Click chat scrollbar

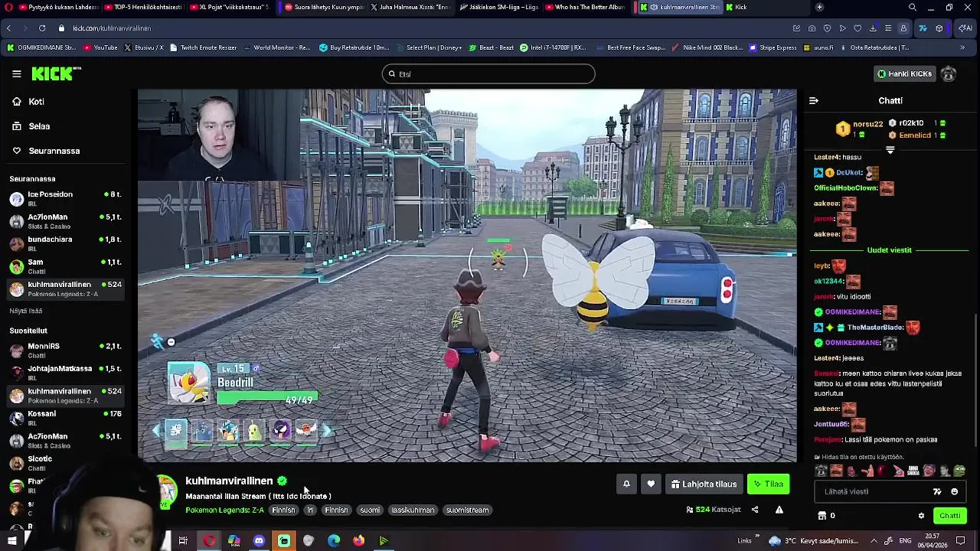pyautogui.click(x=975, y=380)
